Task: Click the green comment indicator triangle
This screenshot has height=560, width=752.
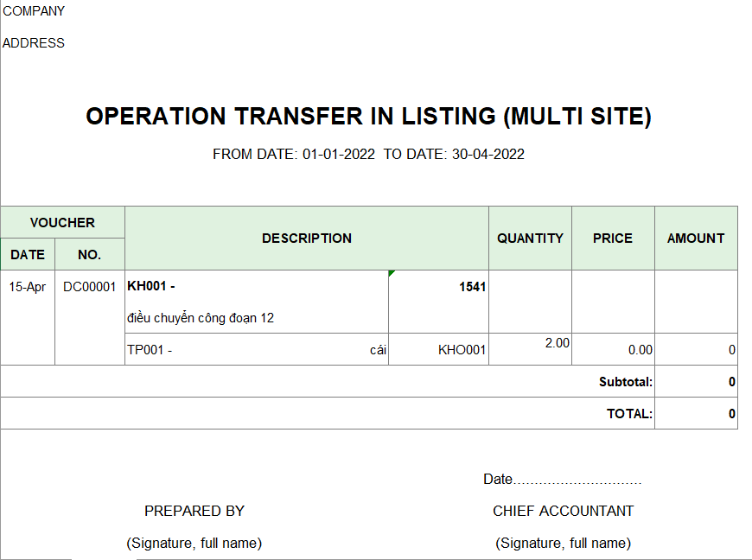Action: coord(391,273)
